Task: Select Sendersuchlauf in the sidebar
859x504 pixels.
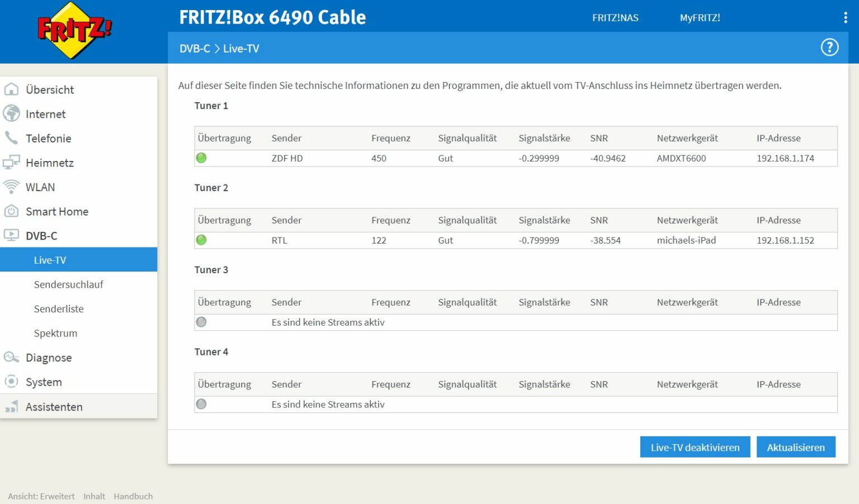Action: [68, 284]
